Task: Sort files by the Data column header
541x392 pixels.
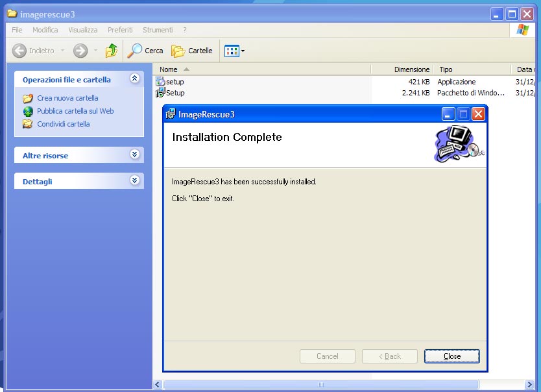Action: [x=523, y=69]
